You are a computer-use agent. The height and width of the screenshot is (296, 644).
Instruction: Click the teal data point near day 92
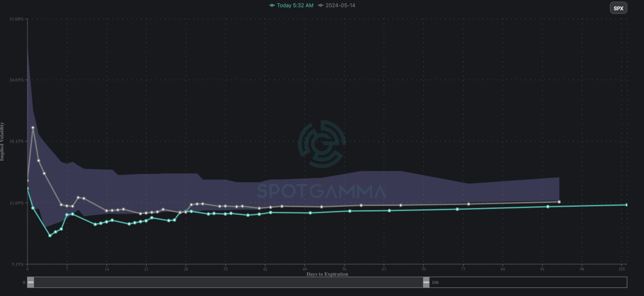coord(548,207)
